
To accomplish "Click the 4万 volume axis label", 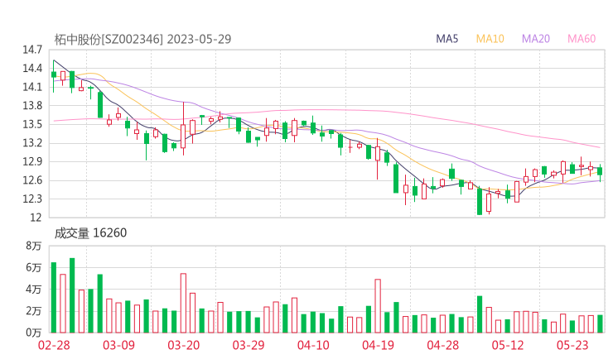I will [34, 290].
